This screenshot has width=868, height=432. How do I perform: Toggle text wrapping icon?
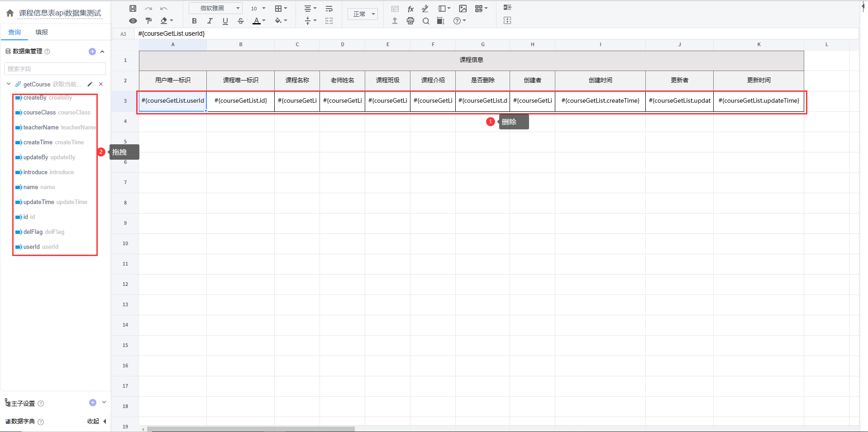click(329, 9)
